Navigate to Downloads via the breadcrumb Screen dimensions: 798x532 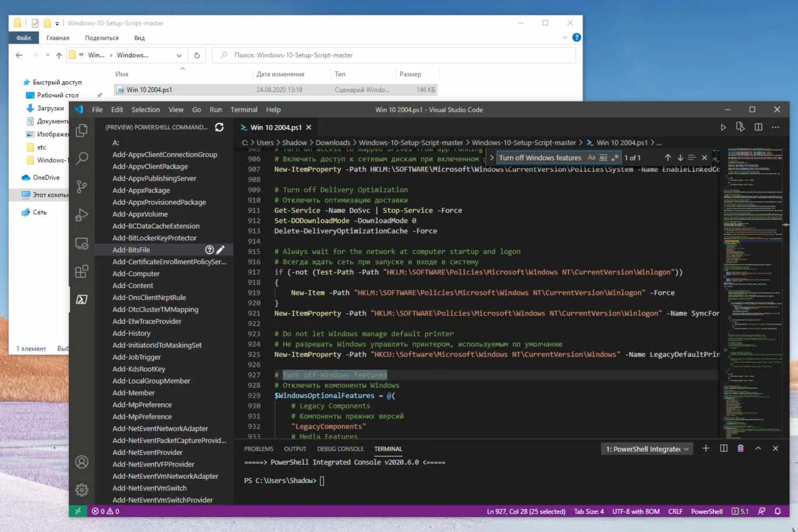pyautogui.click(x=332, y=143)
